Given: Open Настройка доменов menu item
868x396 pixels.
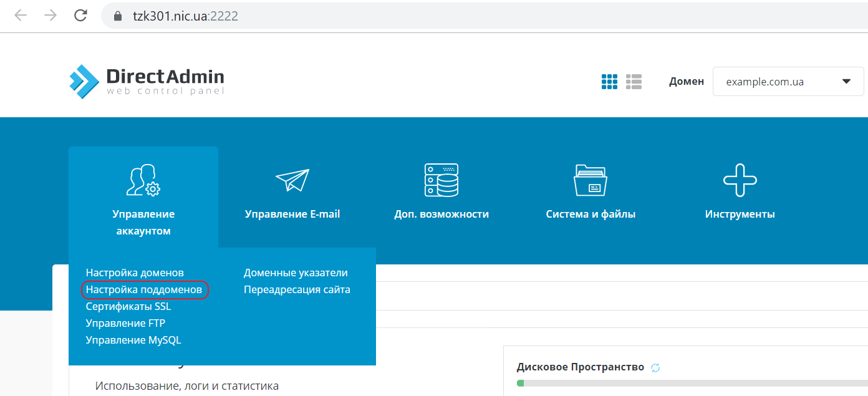Looking at the screenshot, I should click(x=135, y=273).
